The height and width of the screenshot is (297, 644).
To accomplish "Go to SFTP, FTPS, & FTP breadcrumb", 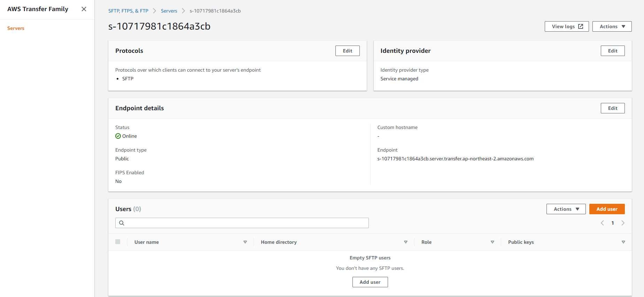I will [128, 11].
